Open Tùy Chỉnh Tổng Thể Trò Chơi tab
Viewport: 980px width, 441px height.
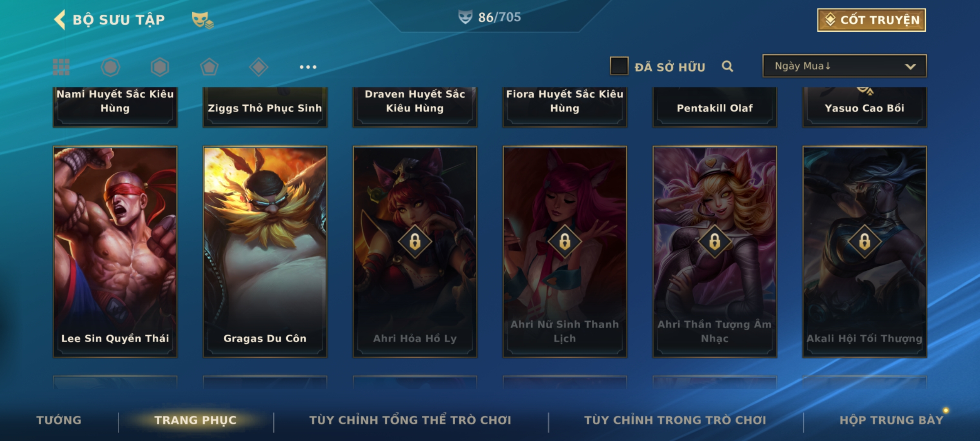click(x=410, y=420)
